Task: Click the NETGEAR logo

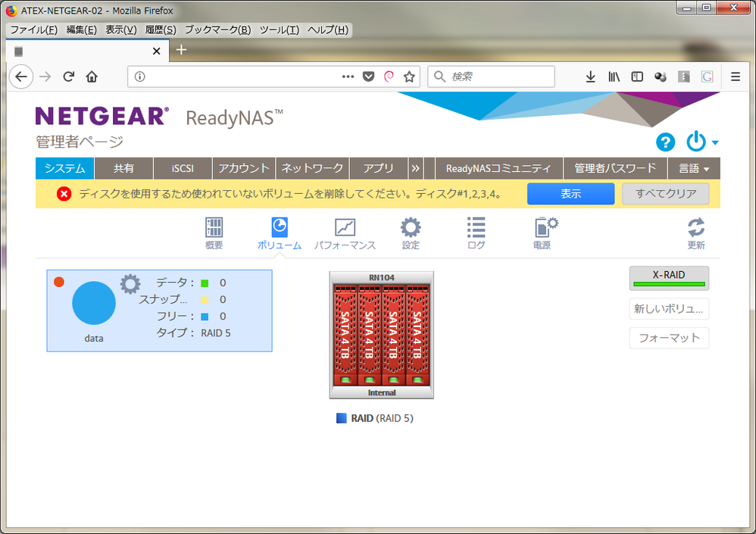Action: 102,116
